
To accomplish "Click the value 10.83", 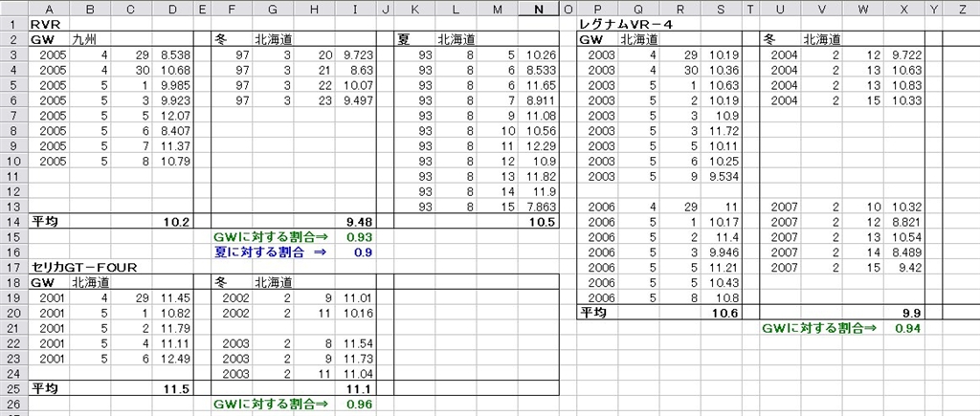I will pyautogui.click(x=907, y=85).
